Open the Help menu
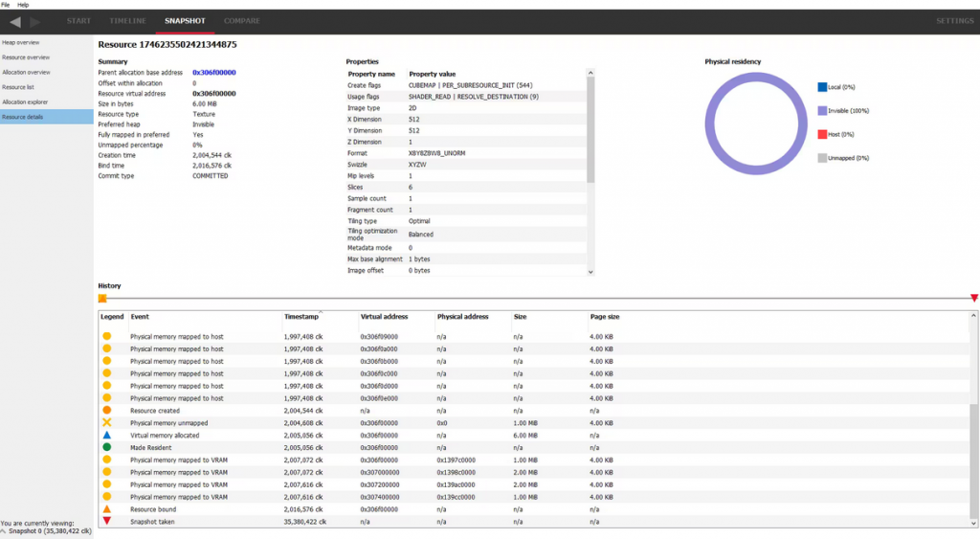 point(23,5)
